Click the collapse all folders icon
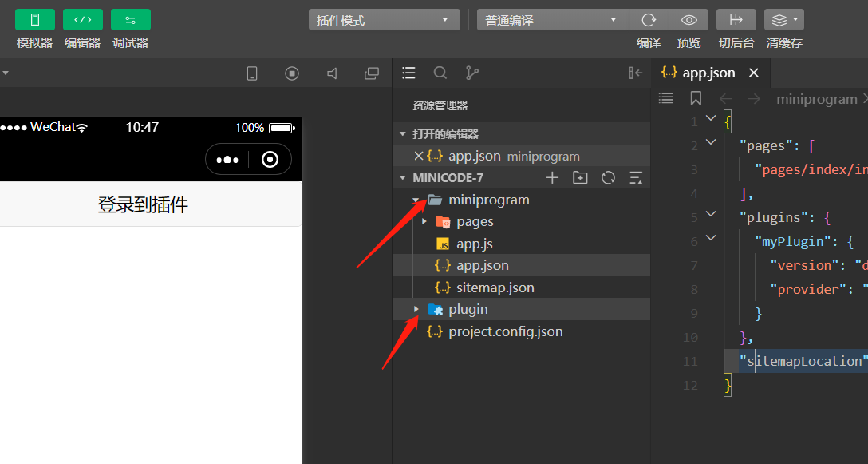The height and width of the screenshot is (464, 868). (x=636, y=178)
